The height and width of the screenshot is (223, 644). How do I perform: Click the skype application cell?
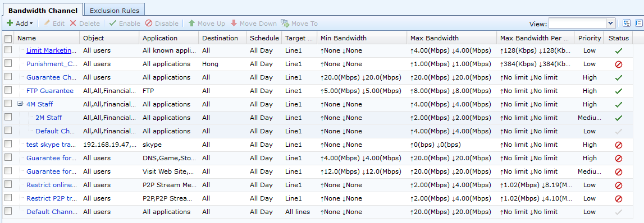152,145
